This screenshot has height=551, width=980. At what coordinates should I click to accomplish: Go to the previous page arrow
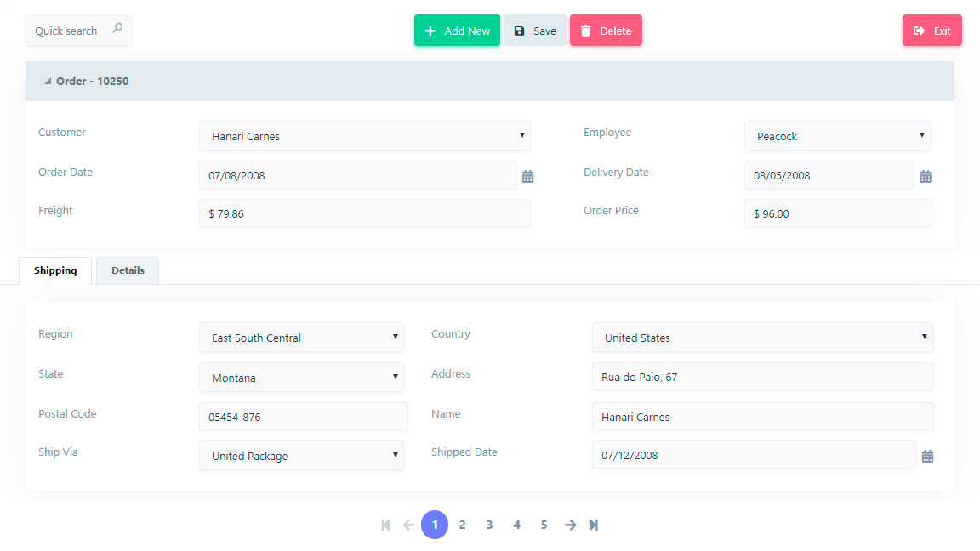point(408,525)
